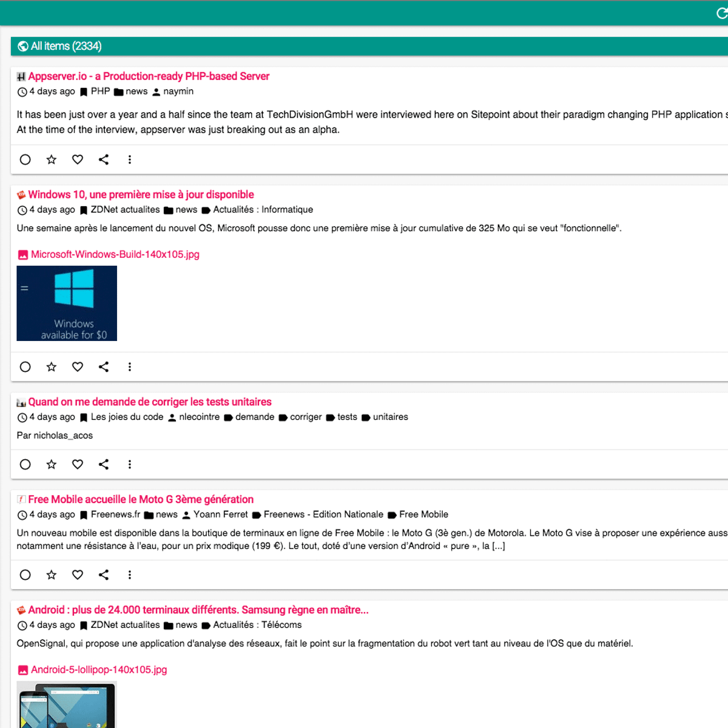
Task: Open the article "Free Mobile accueille le Moto G"
Action: click(140, 499)
